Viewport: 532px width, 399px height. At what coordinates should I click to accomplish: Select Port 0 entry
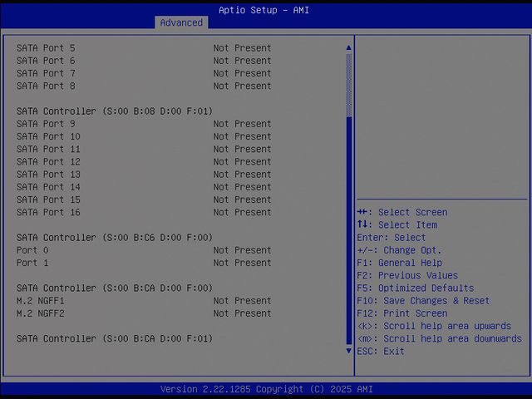tap(144, 250)
